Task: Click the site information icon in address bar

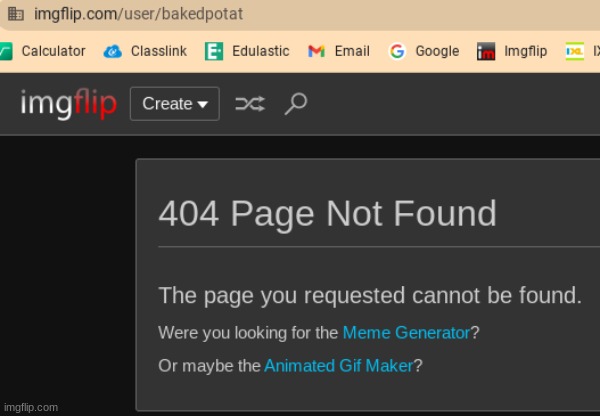Action: [14, 15]
